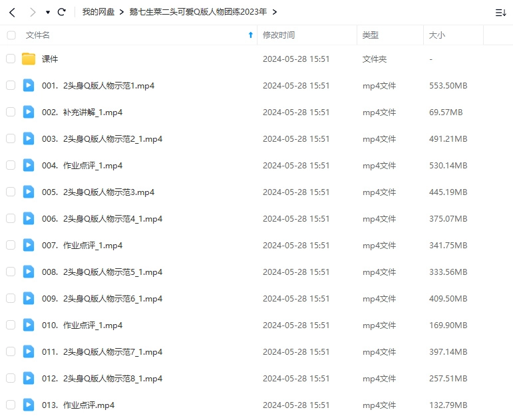Screen dimensions: 513x420
Task: Sort files by 修改时间 column
Action: [279, 35]
